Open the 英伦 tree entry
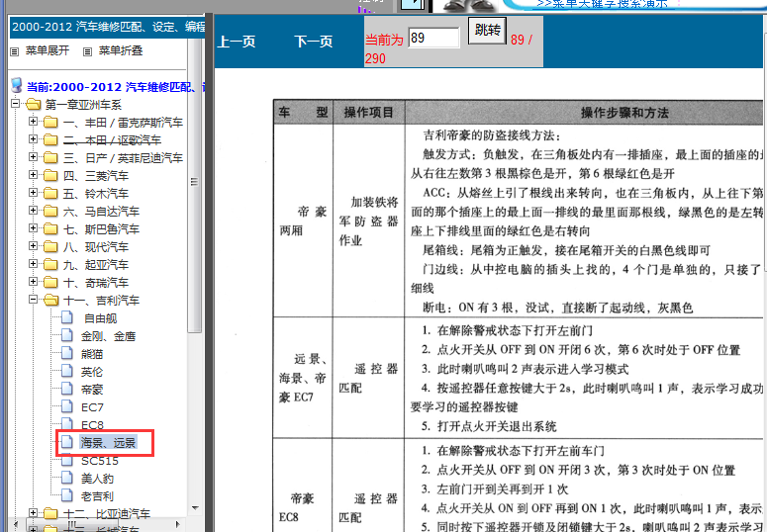This screenshot has height=532, width=767. [92, 372]
